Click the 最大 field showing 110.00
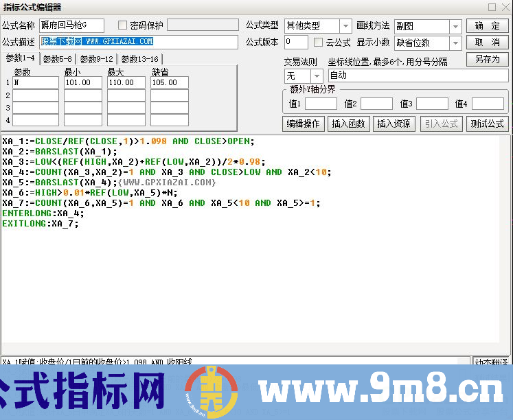The image size is (513, 420). 126,82
